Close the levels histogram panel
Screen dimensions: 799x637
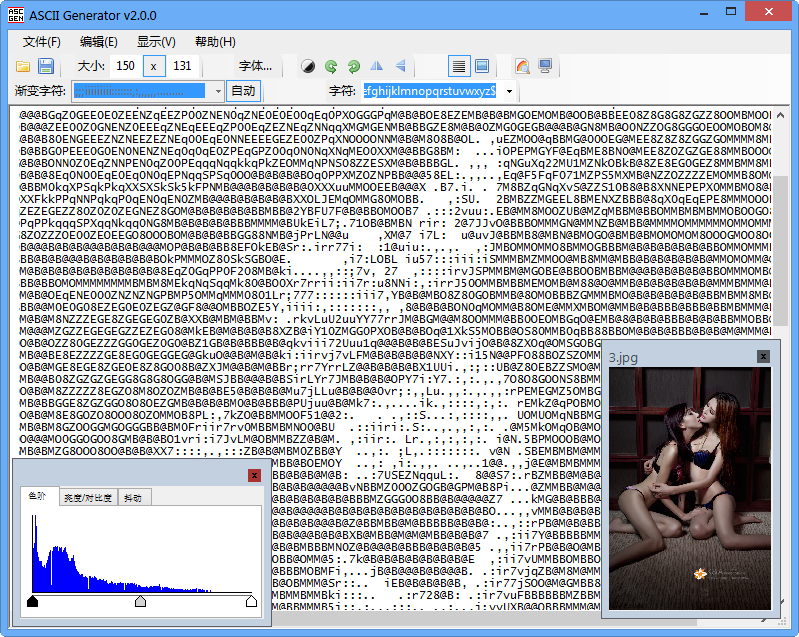[254, 475]
